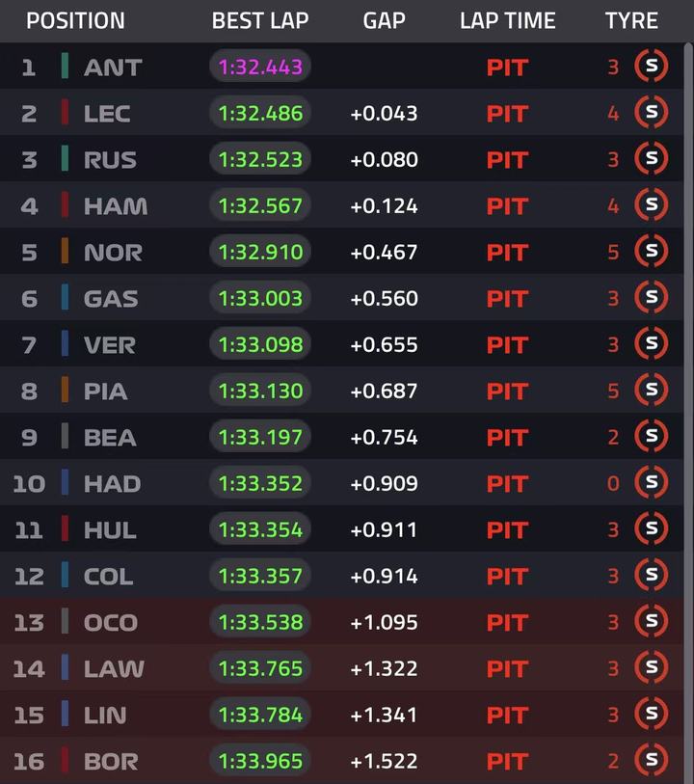Click the soft tyre icon for NOR
Image resolution: width=694 pixels, height=784 pixels.
tap(652, 252)
